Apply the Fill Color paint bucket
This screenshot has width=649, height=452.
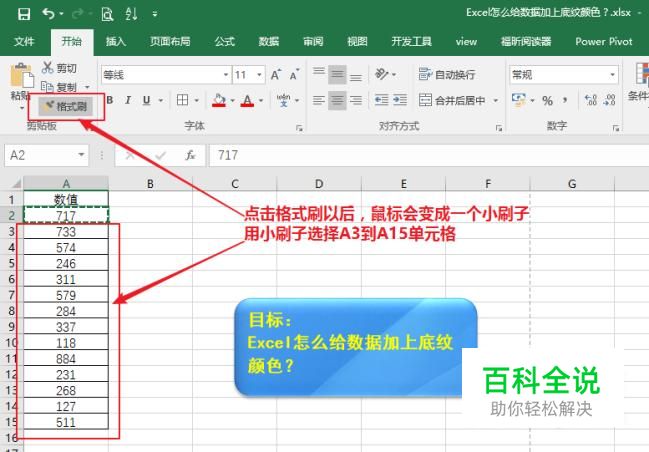pos(219,100)
